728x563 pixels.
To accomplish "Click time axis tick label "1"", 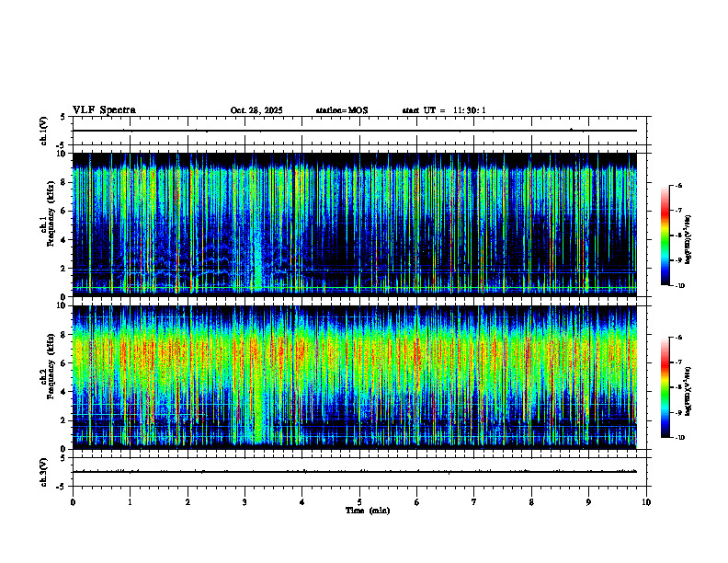I will click(130, 502).
